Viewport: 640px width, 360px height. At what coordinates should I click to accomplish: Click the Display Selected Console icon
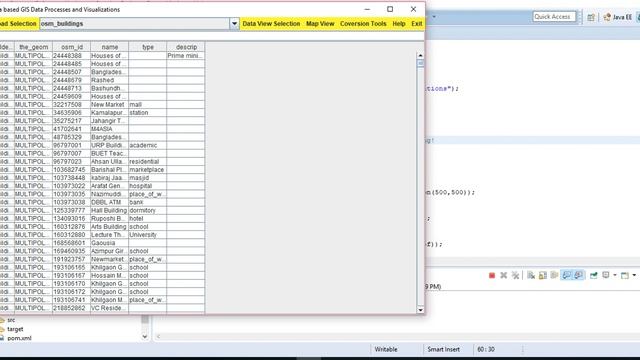point(606,276)
